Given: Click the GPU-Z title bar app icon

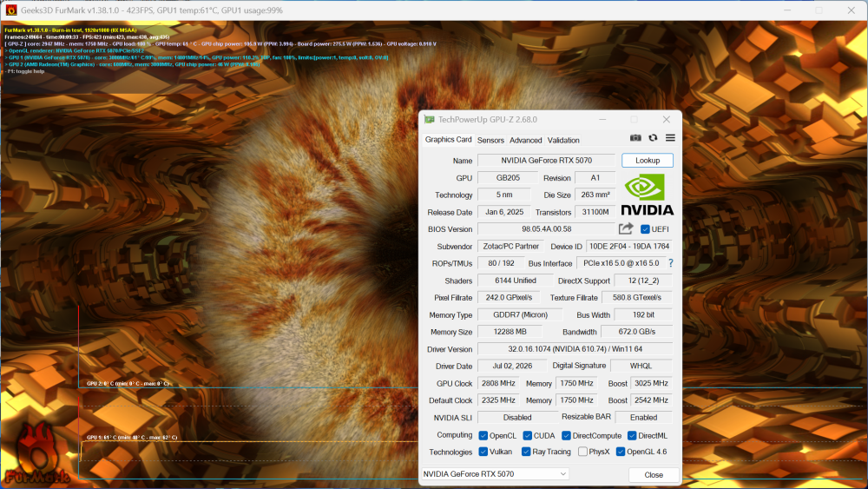Looking at the screenshot, I should [x=430, y=120].
